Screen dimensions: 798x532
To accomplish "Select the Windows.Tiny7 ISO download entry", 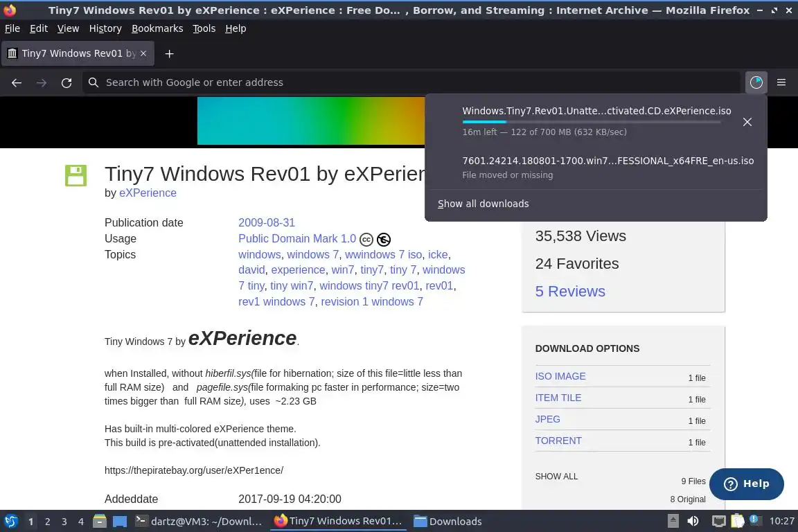I will 596,121.
